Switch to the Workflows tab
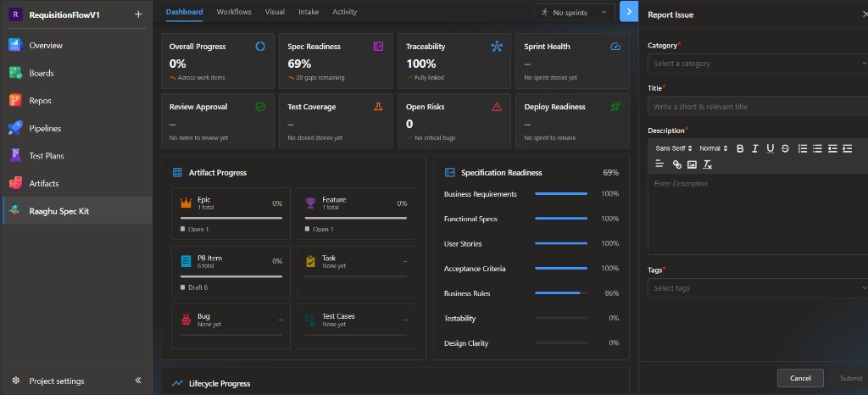 234,12
